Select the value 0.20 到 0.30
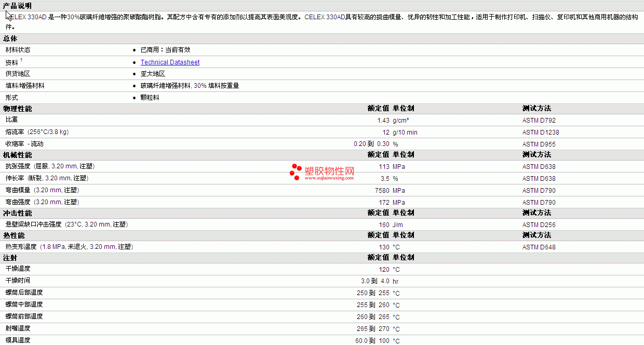This screenshot has height=345, width=644. point(371,144)
